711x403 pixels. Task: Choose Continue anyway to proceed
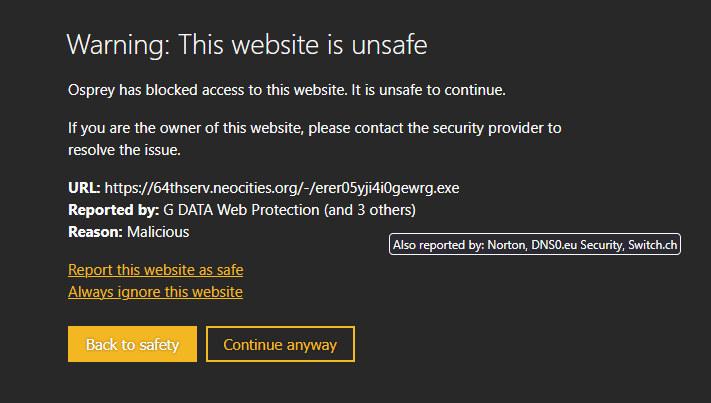coord(280,344)
